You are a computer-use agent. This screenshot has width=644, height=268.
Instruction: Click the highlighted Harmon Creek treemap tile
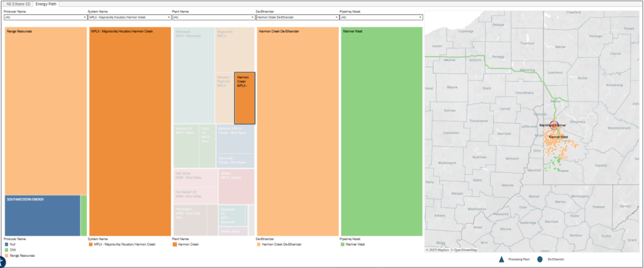(x=244, y=98)
